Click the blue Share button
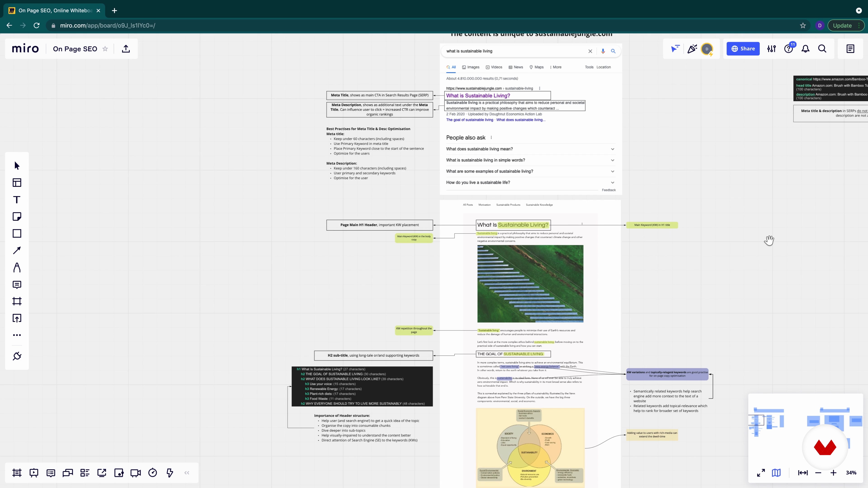This screenshot has width=868, height=488. 743,49
